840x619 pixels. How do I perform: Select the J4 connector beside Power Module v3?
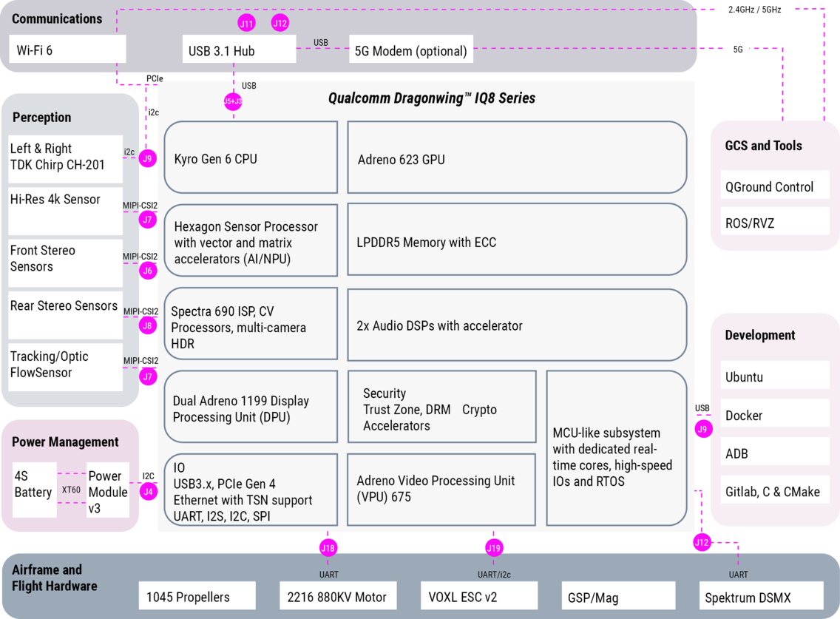pyautogui.click(x=149, y=492)
